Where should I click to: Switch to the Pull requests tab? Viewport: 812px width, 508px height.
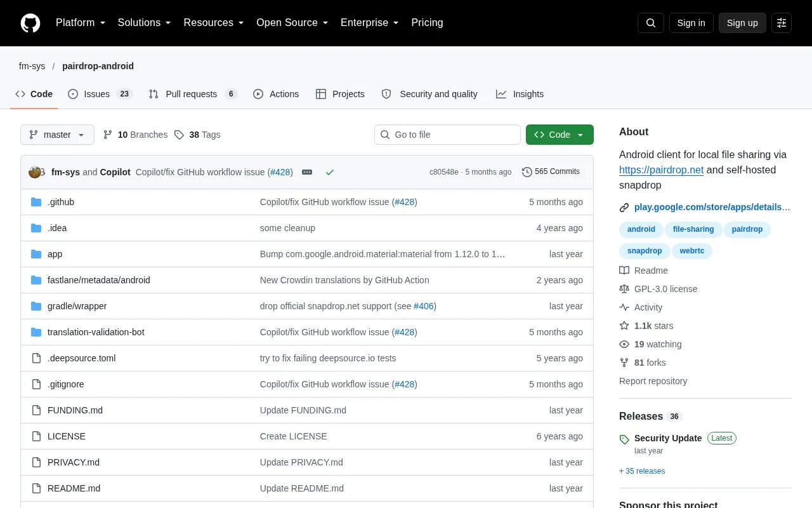click(193, 94)
